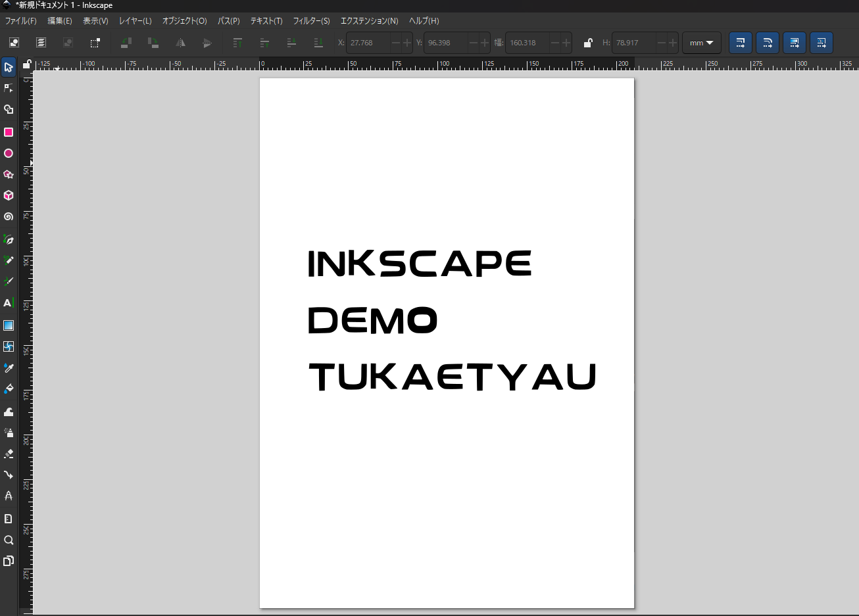This screenshot has width=859, height=616.
Task: Select the Star and polygon tool
Action: coord(9,174)
